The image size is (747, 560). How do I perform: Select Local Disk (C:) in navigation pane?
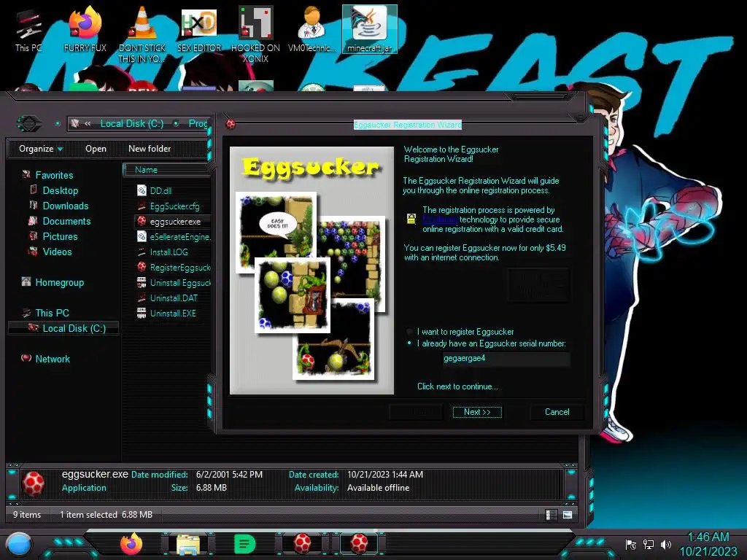[x=63, y=328]
